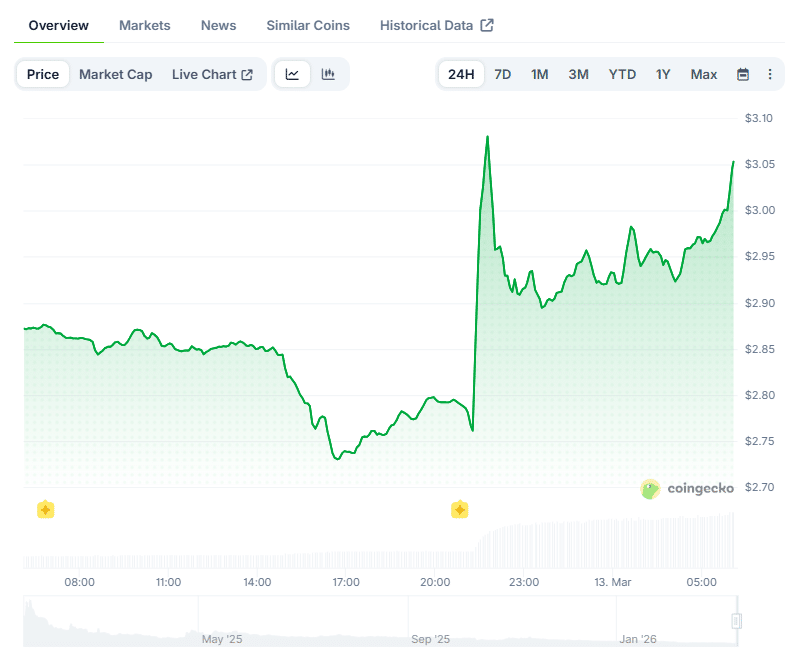Go to the News tab
The width and height of the screenshot is (811, 653).
[x=218, y=25]
